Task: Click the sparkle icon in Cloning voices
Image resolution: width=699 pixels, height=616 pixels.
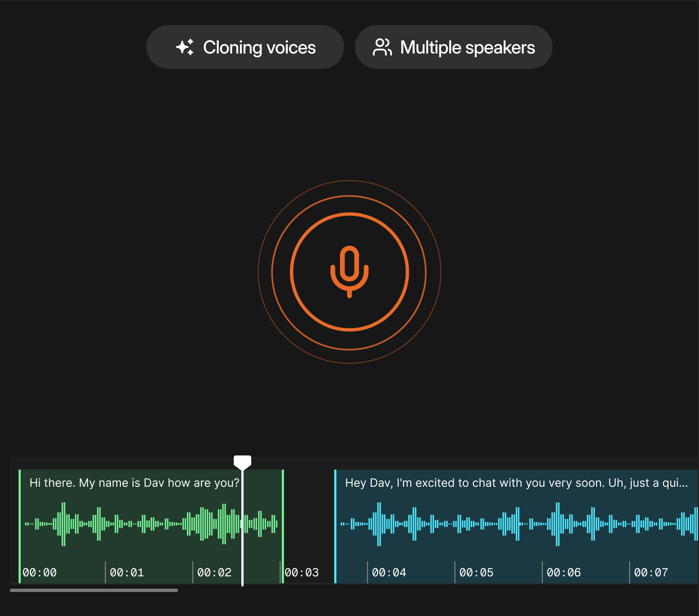Action: pos(185,47)
